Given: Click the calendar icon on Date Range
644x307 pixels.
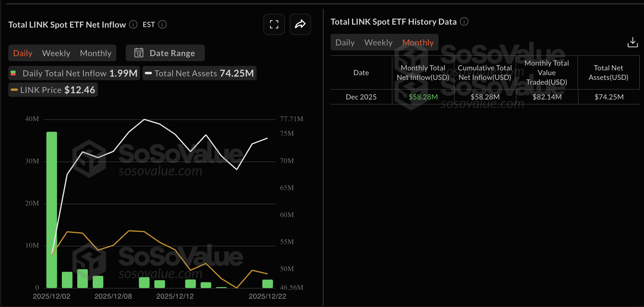Looking at the screenshot, I should pyautogui.click(x=139, y=53).
